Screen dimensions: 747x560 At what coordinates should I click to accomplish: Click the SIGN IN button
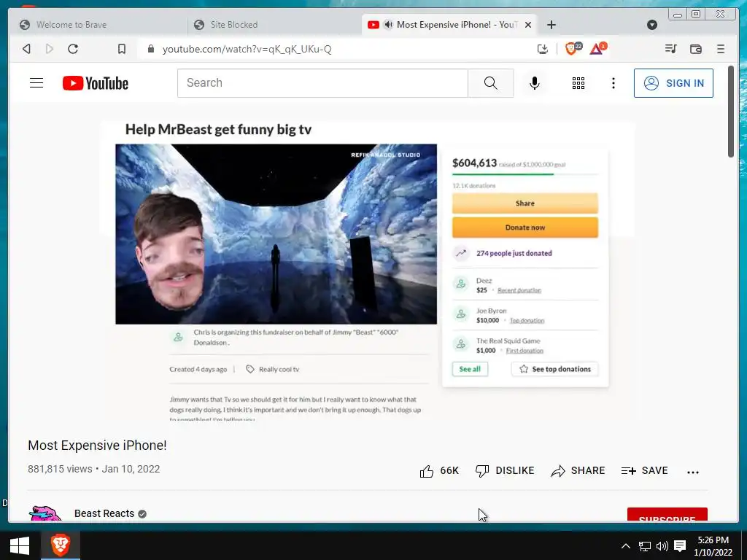point(673,83)
